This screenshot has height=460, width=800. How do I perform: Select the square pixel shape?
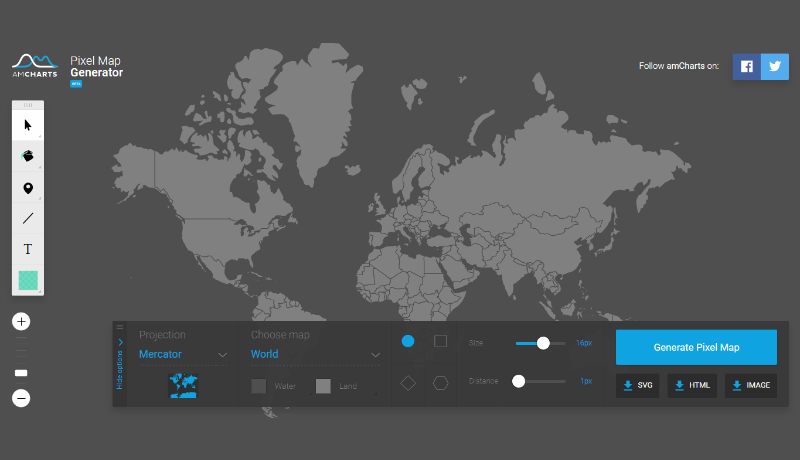(440, 341)
